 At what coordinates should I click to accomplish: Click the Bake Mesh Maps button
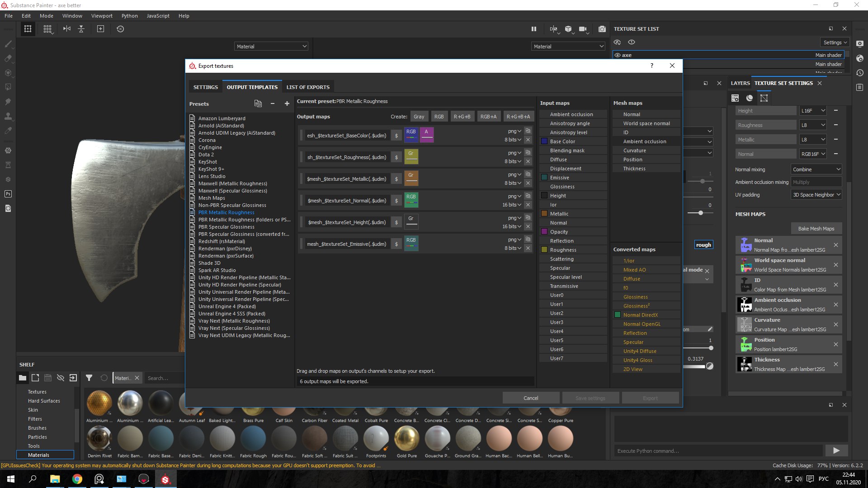[x=816, y=229]
